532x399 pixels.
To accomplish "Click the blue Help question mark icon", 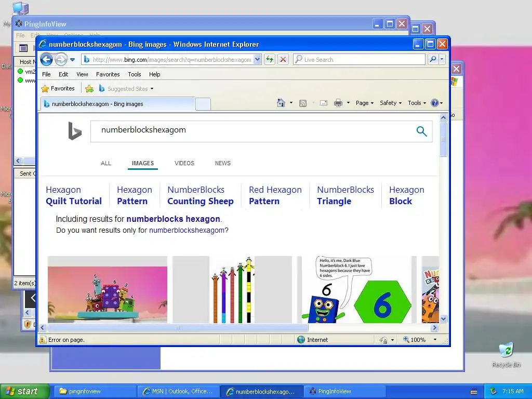I will tap(435, 103).
